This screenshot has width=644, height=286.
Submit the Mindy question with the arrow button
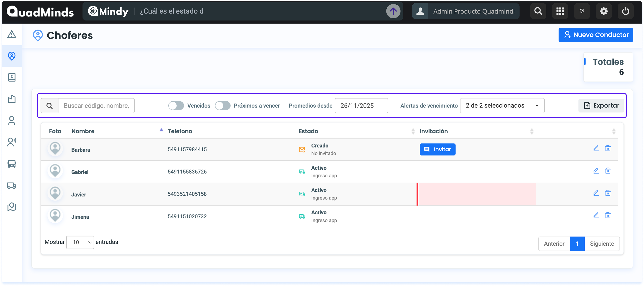click(x=393, y=11)
